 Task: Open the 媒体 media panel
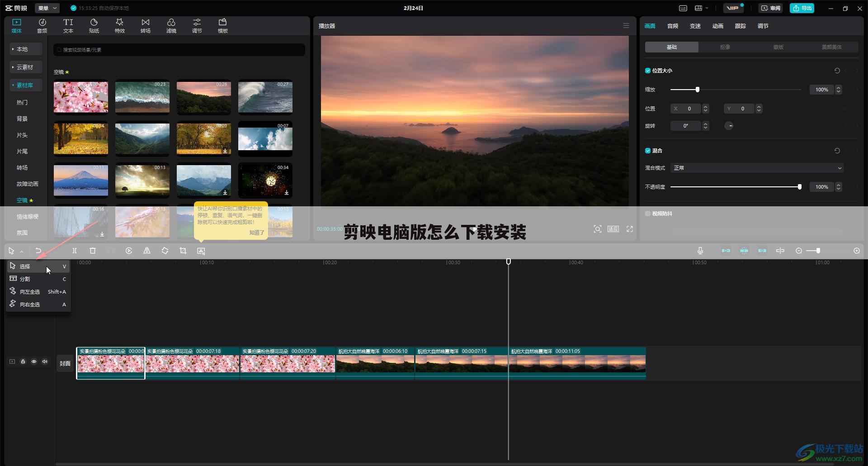click(x=17, y=26)
